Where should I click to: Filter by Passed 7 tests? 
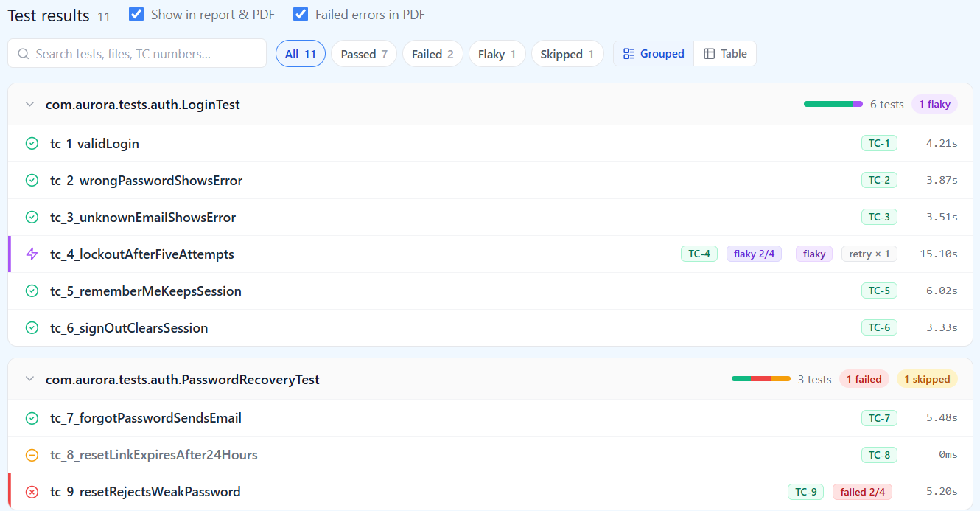(364, 54)
